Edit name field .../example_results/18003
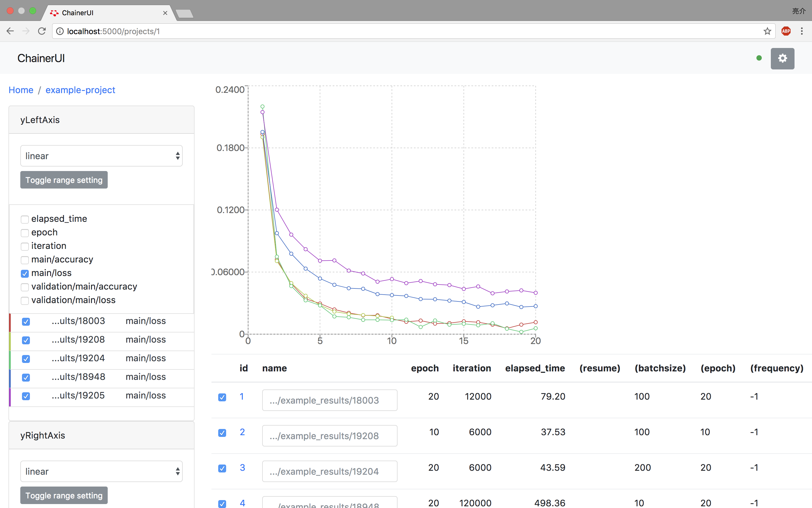Viewport: 812px width, 508px height. (330, 400)
